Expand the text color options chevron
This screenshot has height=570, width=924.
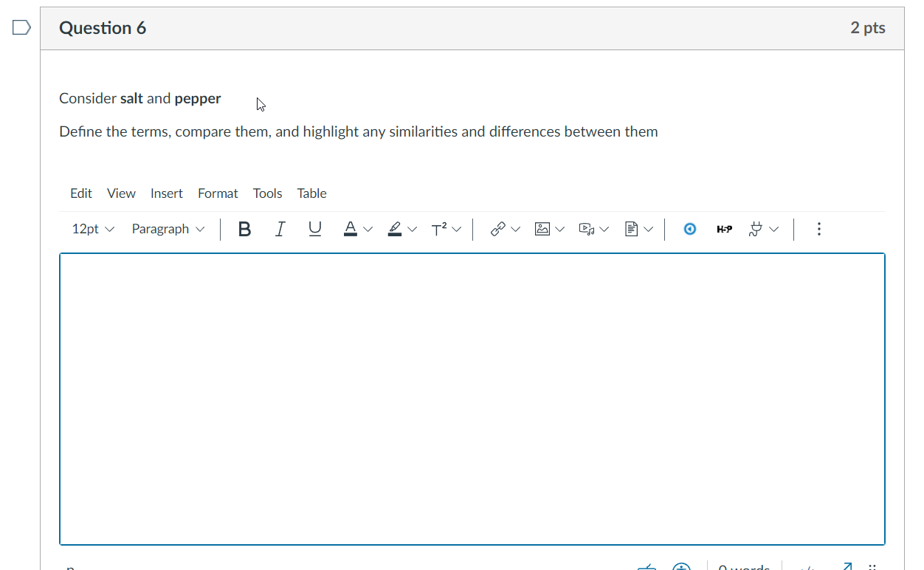point(368,230)
